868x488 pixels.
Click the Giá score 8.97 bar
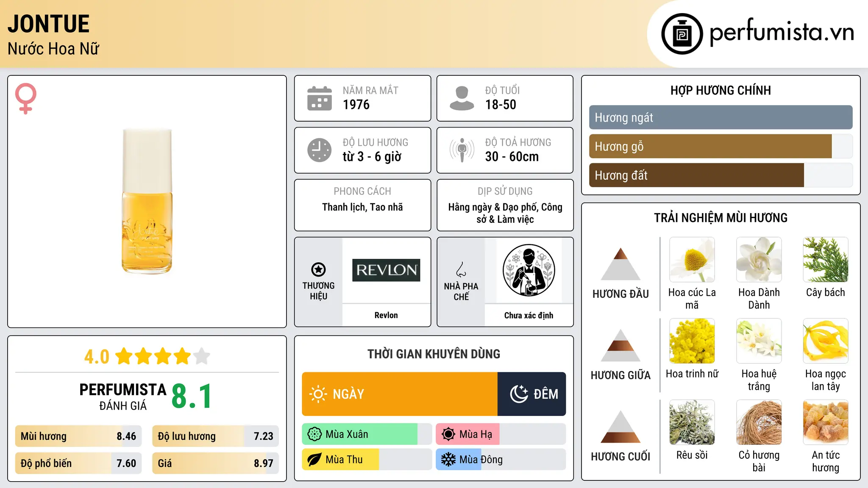coord(215,463)
